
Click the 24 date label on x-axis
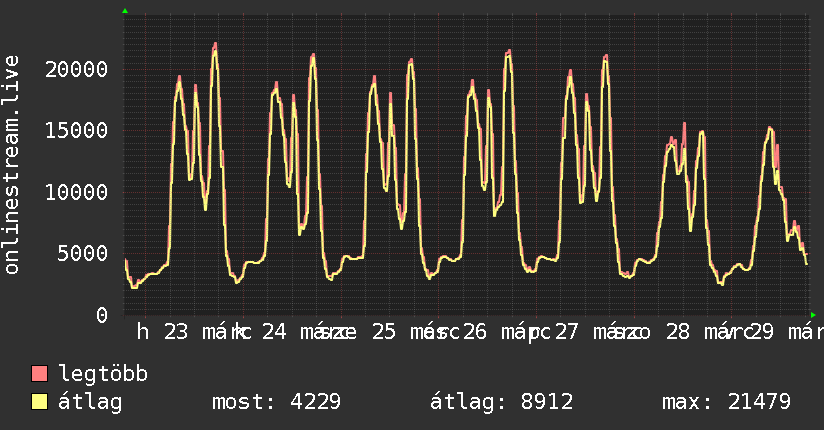click(x=274, y=332)
